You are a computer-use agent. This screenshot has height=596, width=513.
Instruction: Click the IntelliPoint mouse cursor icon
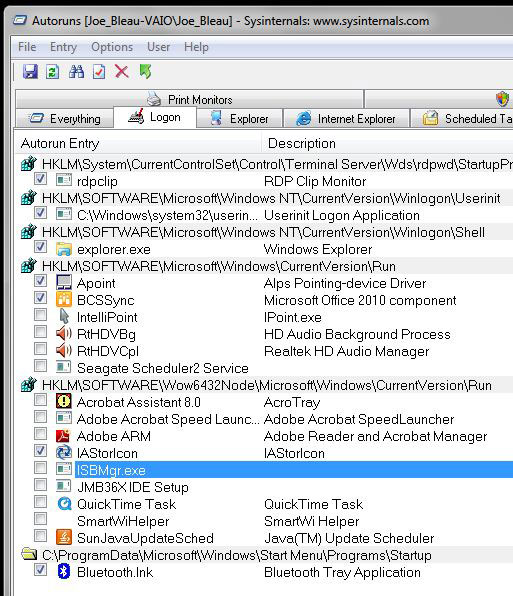[x=64, y=317]
